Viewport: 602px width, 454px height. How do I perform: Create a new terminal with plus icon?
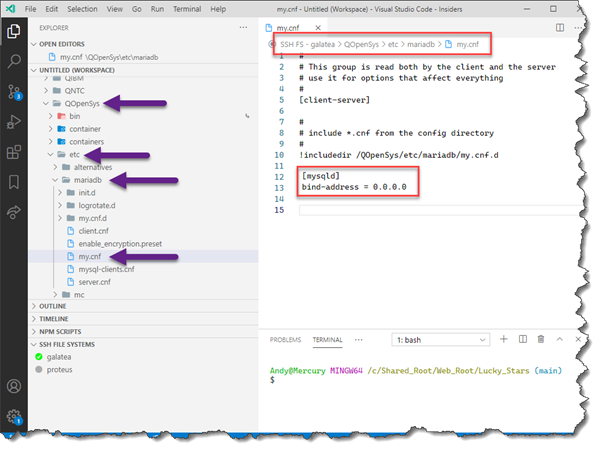point(504,339)
